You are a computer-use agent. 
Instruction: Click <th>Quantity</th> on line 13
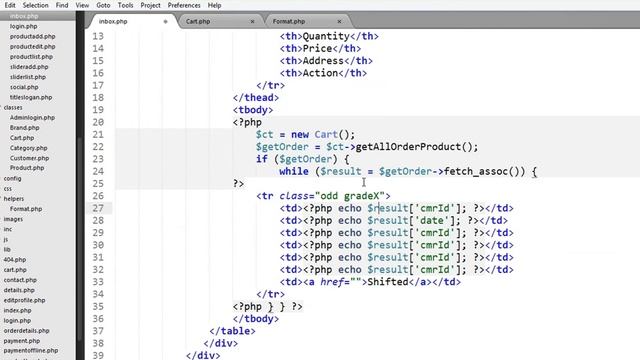coord(329,36)
